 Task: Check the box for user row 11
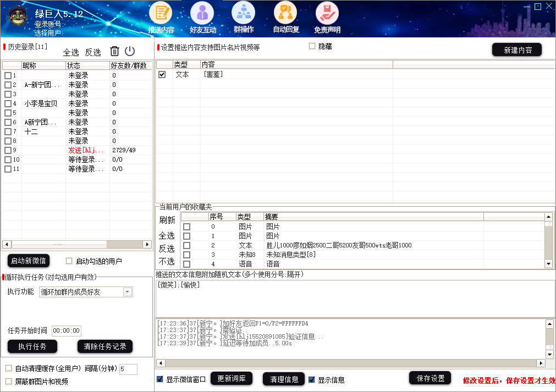click(8, 169)
